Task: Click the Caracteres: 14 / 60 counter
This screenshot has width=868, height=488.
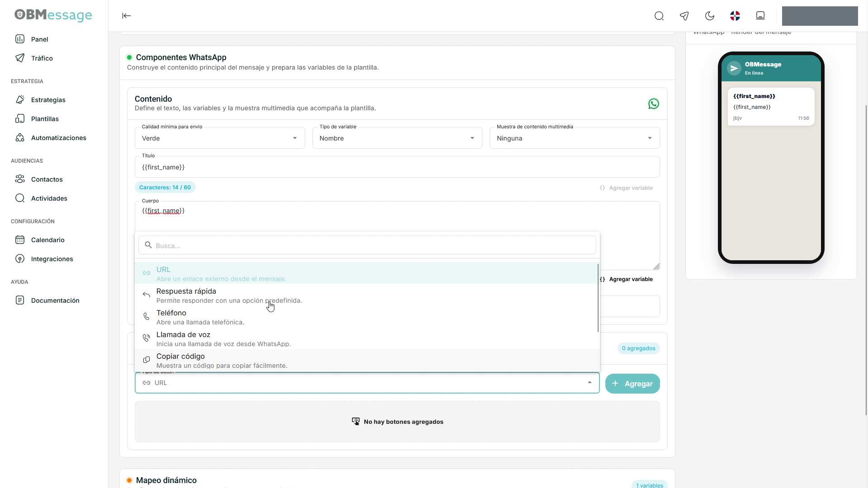Action: pos(165,188)
